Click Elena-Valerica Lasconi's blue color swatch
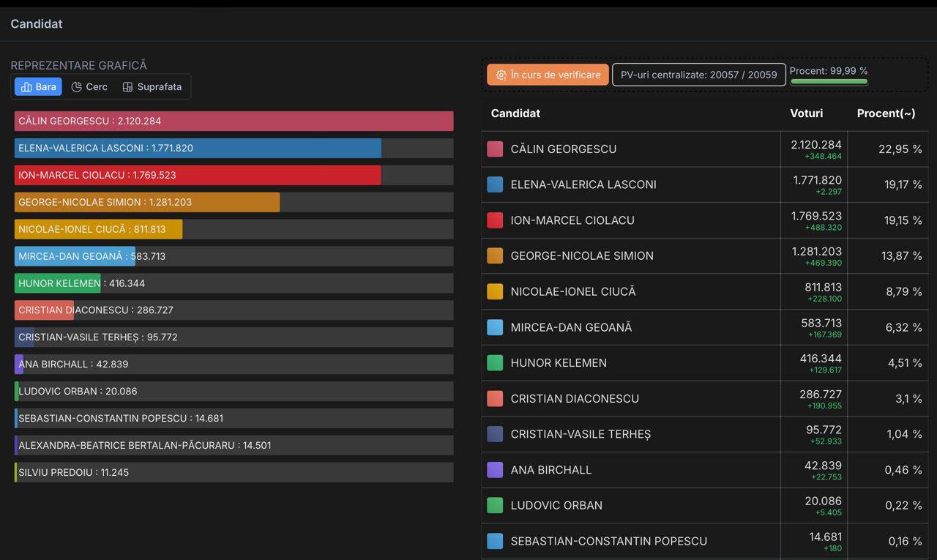The height and width of the screenshot is (560, 937). [495, 184]
